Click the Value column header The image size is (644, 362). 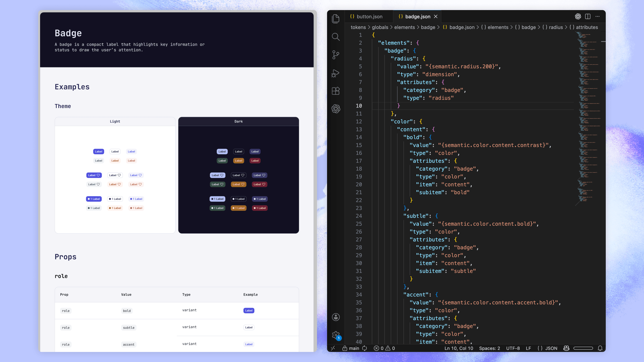point(126,295)
